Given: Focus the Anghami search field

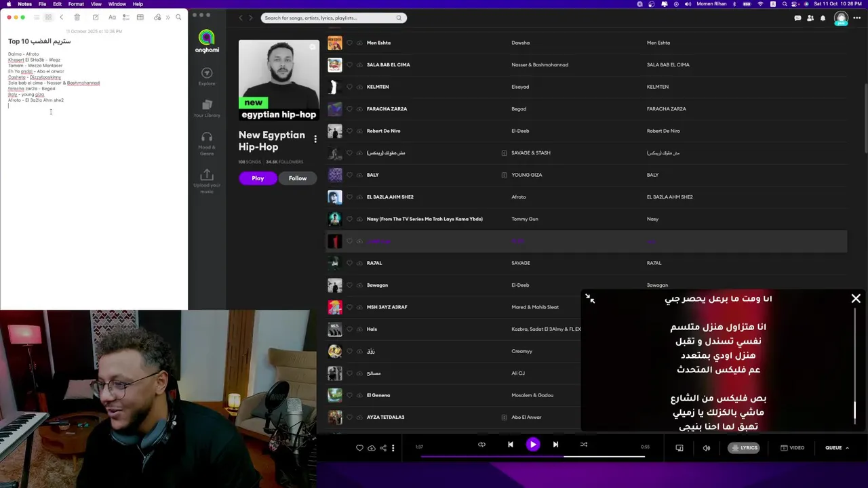Looking at the screenshot, I should pyautogui.click(x=334, y=18).
